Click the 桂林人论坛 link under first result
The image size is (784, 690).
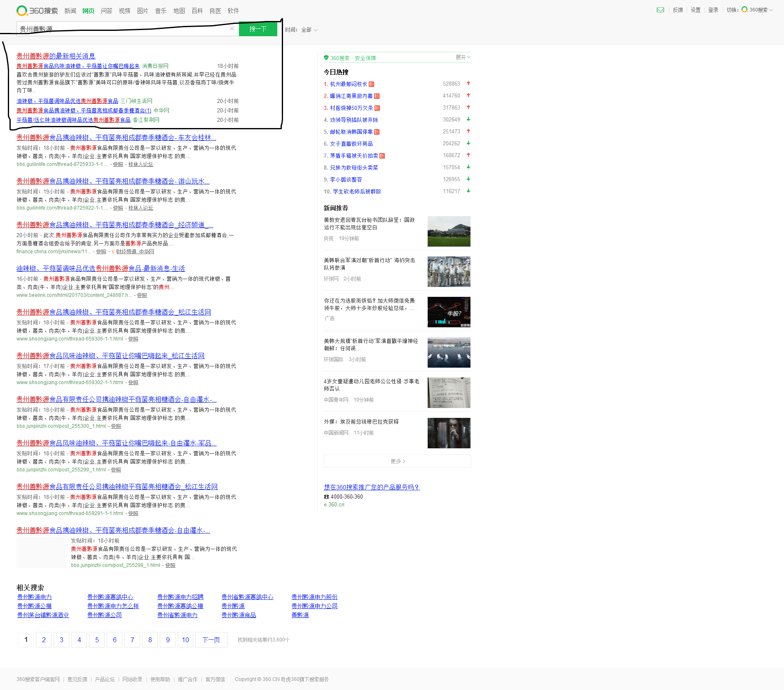tap(140, 164)
